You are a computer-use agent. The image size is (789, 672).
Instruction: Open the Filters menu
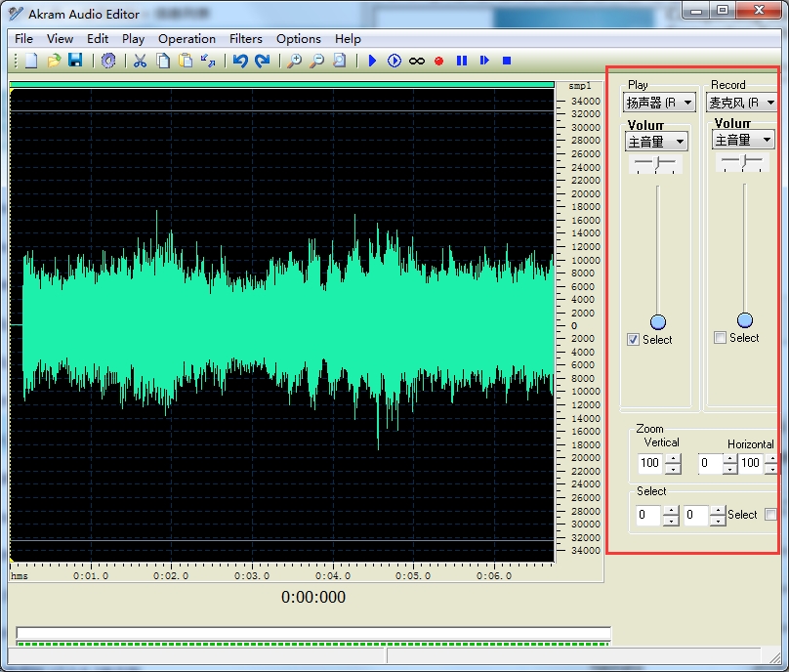pos(245,39)
